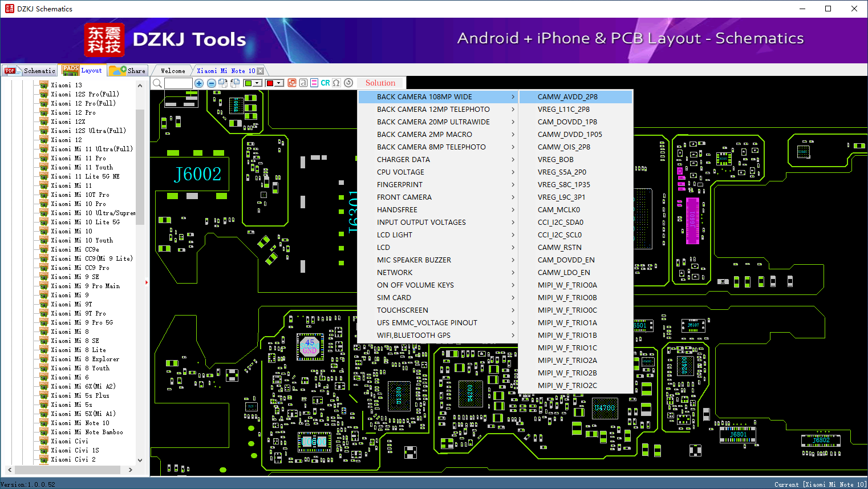The width and height of the screenshot is (868, 489).
Task: Click the magnifier search icon in the toolbar
Action: coord(157,83)
